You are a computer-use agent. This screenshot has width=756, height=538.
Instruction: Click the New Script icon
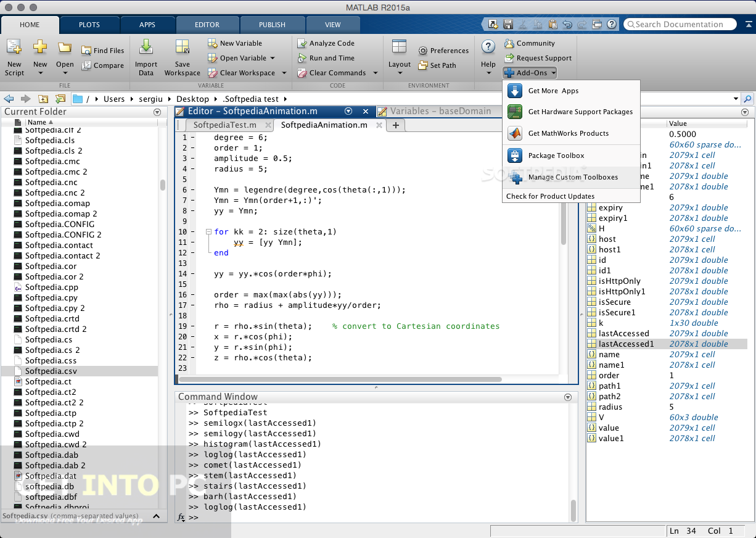14,48
